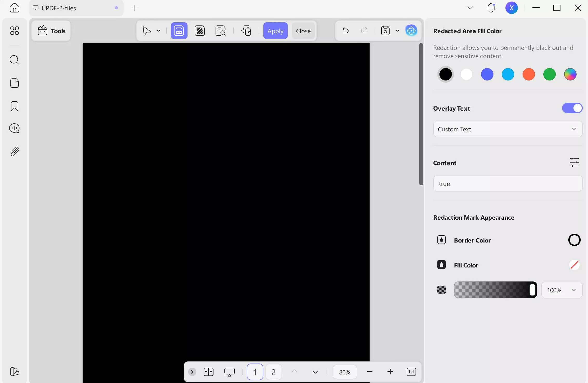This screenshot has width=588, height=383.
Task: Open the search and redact tool
Action: click(x=220, y=31)
